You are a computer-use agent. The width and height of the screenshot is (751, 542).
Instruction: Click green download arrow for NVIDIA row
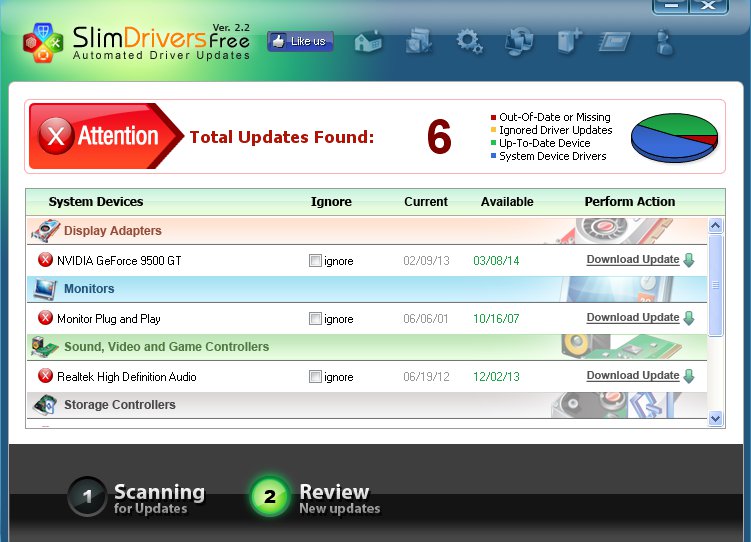[689, 260]
